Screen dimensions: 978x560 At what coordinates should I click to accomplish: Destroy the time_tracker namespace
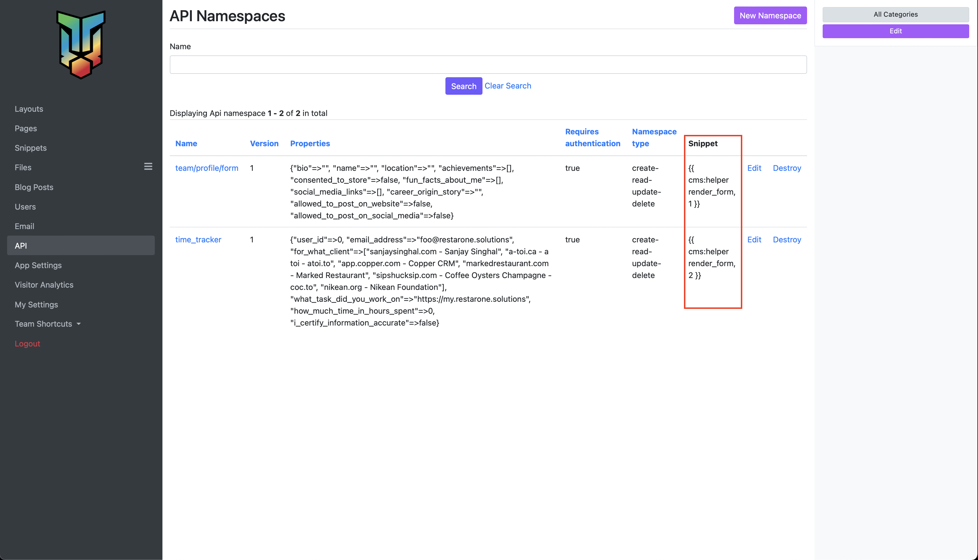coord(787,240)
